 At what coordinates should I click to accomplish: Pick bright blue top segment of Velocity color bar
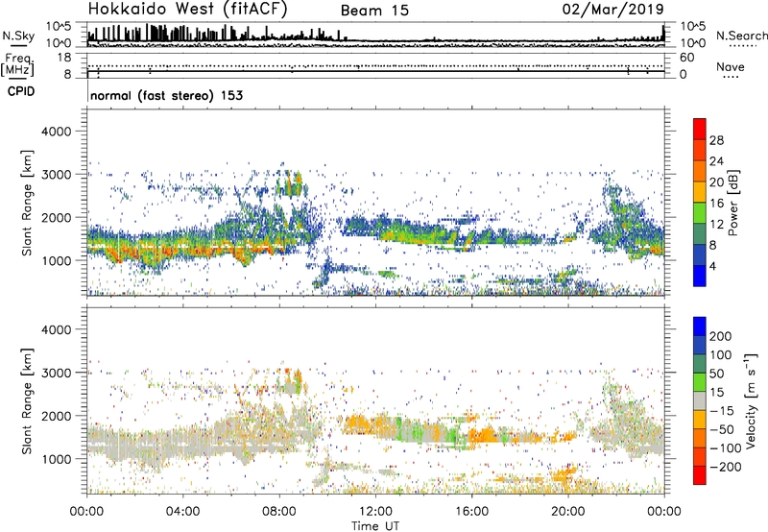tap(700, 326)
